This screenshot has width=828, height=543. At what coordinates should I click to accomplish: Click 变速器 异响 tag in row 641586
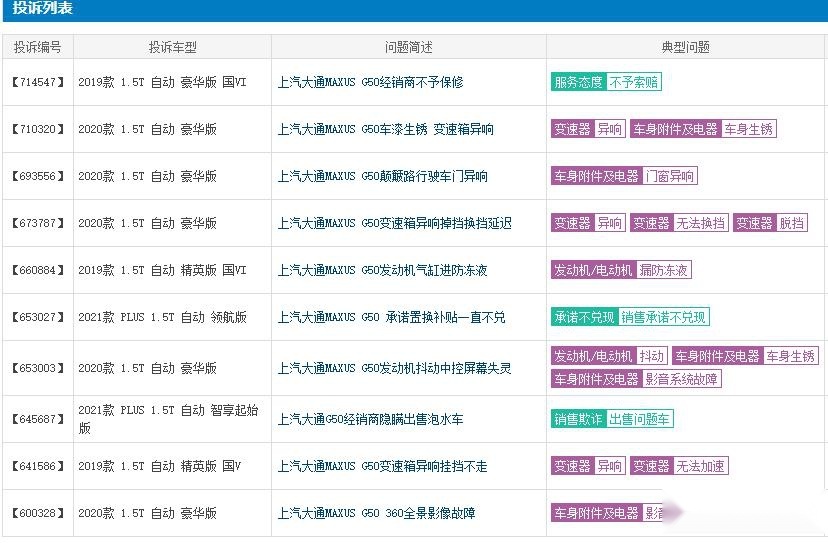pos(588,466)
